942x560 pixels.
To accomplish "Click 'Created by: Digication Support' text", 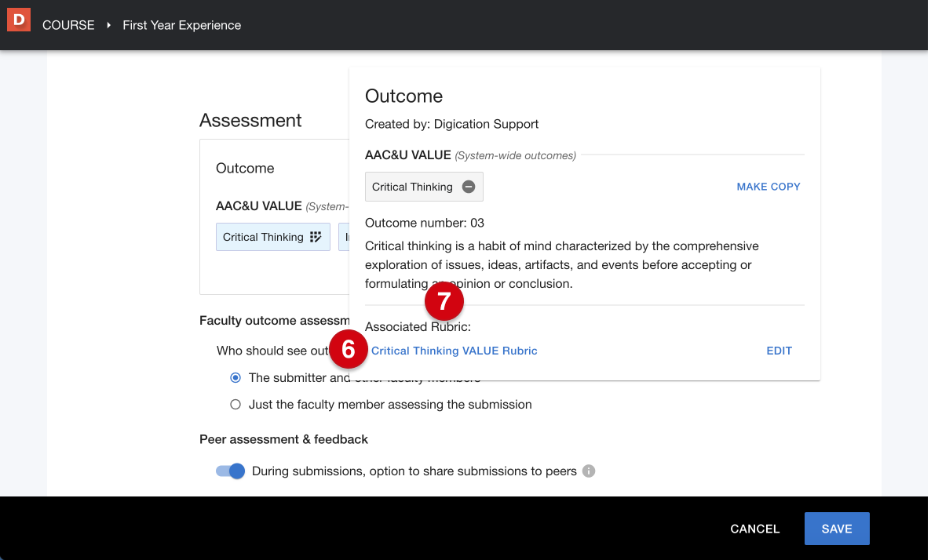I will coord(452,124).
